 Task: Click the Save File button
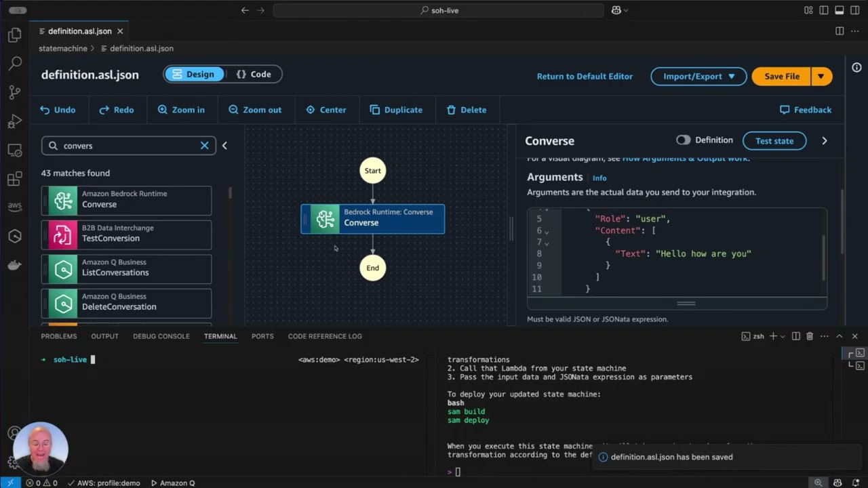coord(782,77)
